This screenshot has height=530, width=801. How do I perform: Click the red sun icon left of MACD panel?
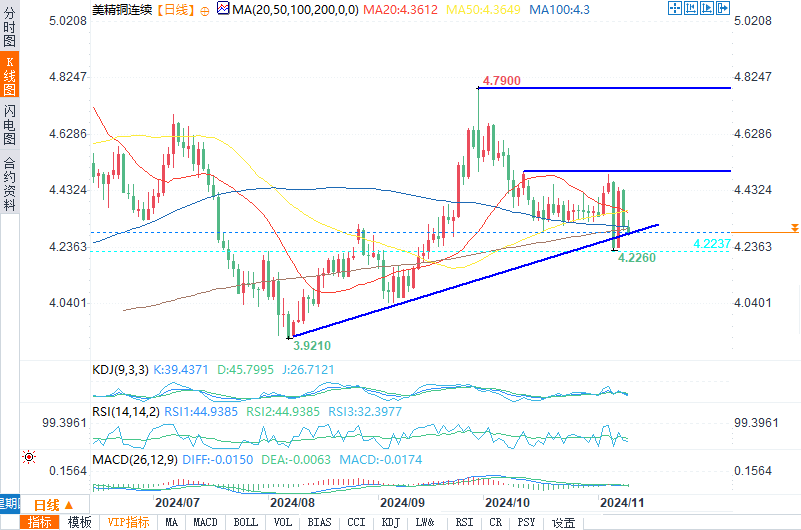[29, 457]
